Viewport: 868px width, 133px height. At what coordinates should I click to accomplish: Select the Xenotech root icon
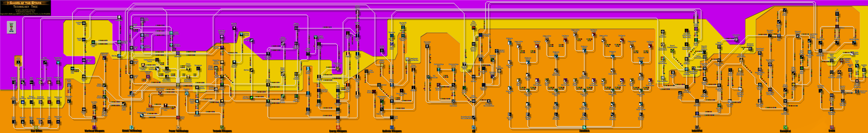(x=584, y=127)
